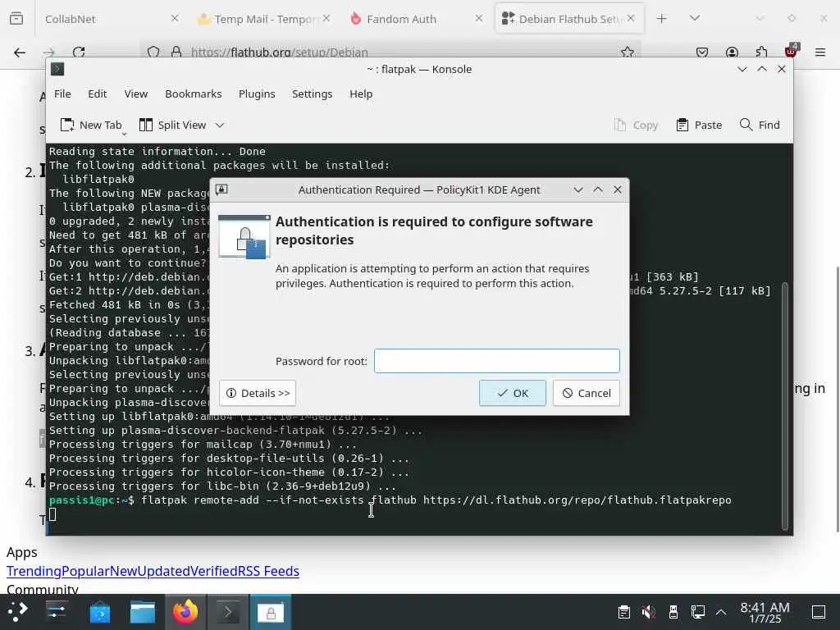Reload the page in Firefox
Image resolution: width=840 pixels, height=630 pixels.
80,52
